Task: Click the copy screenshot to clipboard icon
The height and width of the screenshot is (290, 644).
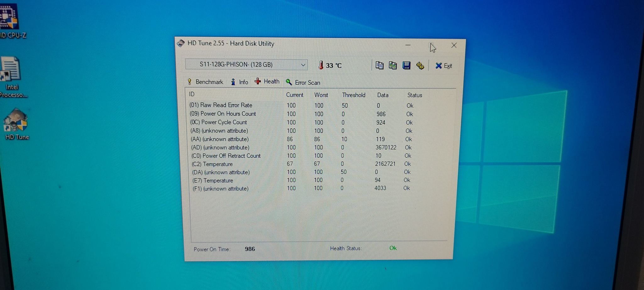Action: pyautogui.click(x=393, y=65)
